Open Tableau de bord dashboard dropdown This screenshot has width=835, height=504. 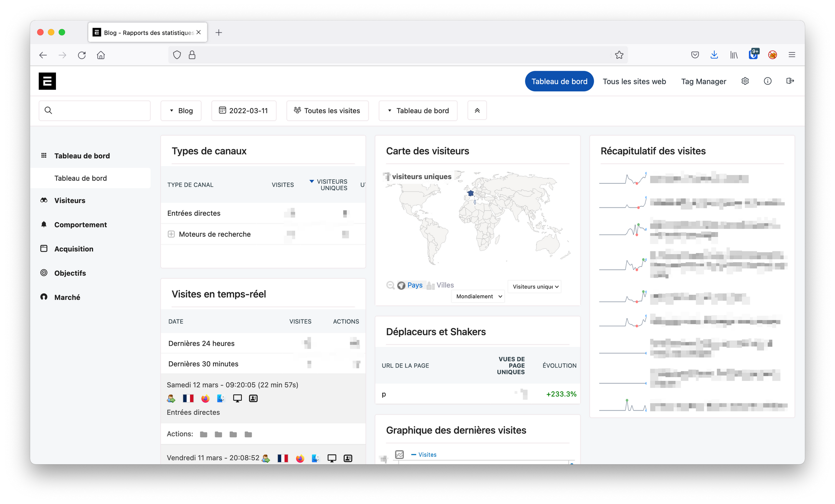point(418,111)
